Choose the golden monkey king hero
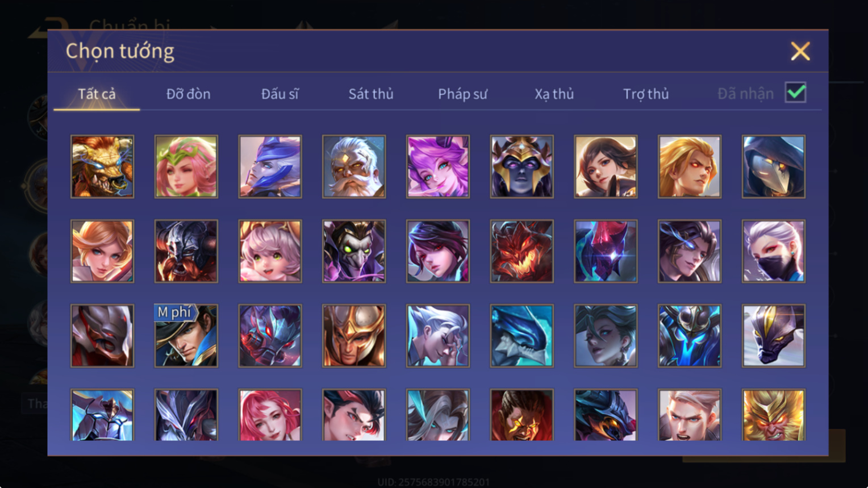The image size is (868, 488). tap(774, 415)
